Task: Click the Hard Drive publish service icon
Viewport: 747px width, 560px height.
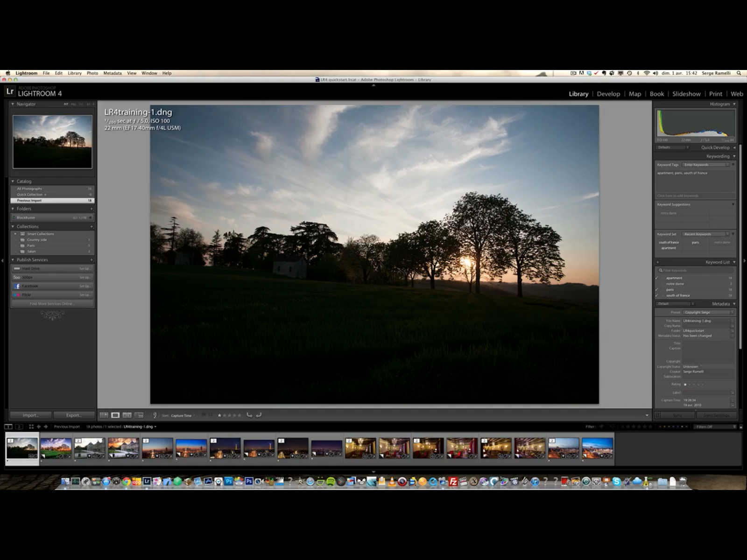Action: pyautogui.click(x=17, y=269)
